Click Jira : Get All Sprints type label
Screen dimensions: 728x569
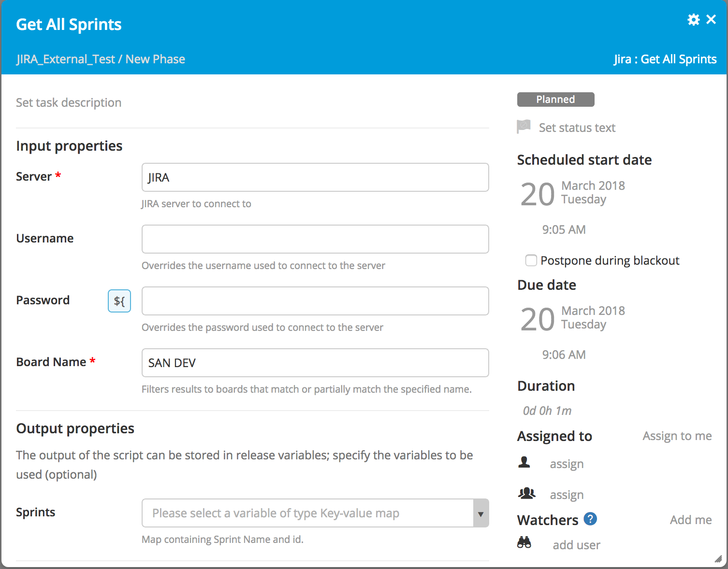pyautogui.click(x=665, y=59)
